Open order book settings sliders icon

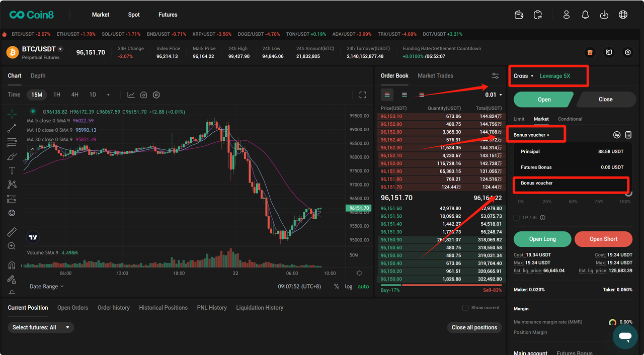[496, 76]
